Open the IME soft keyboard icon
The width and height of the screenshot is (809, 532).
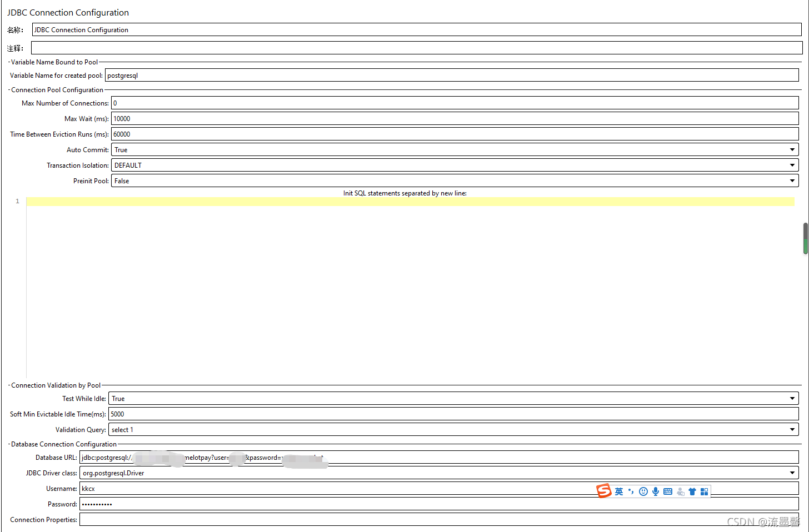[x=668, y=491]
